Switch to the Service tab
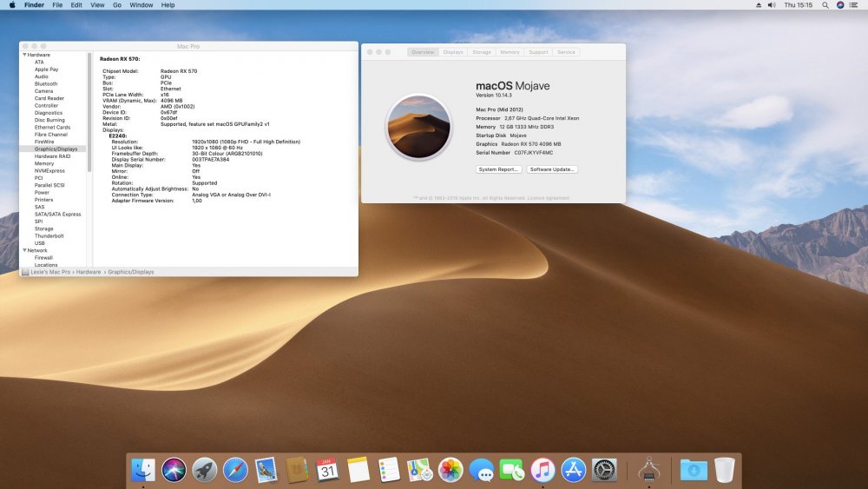Screen dimensions: 868x489 pos(566,52)
